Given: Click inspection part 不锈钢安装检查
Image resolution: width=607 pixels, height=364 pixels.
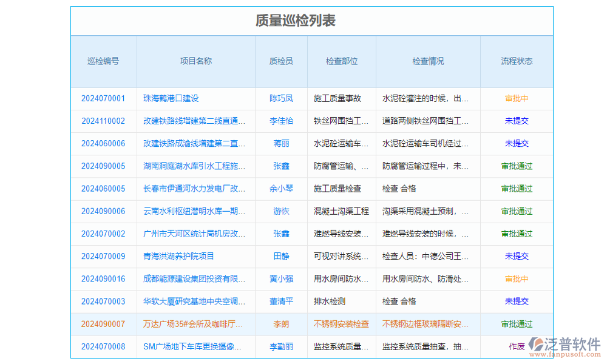Looking at the screenshot, I should pos(342,324).
